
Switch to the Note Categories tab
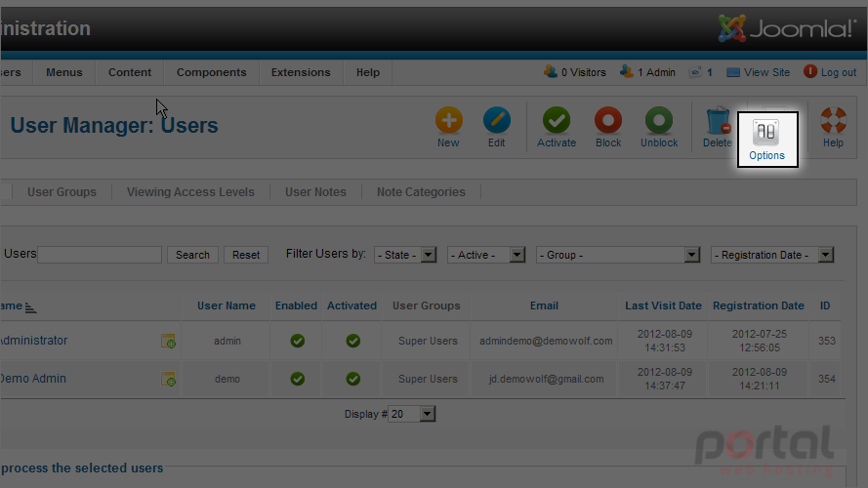(421, 192)
